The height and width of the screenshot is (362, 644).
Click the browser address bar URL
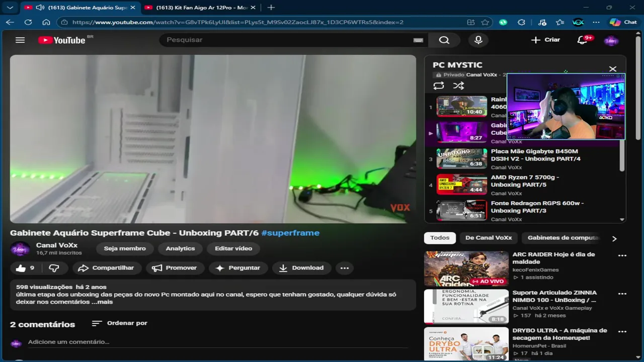pyautogui.click(x=238, y=22)
